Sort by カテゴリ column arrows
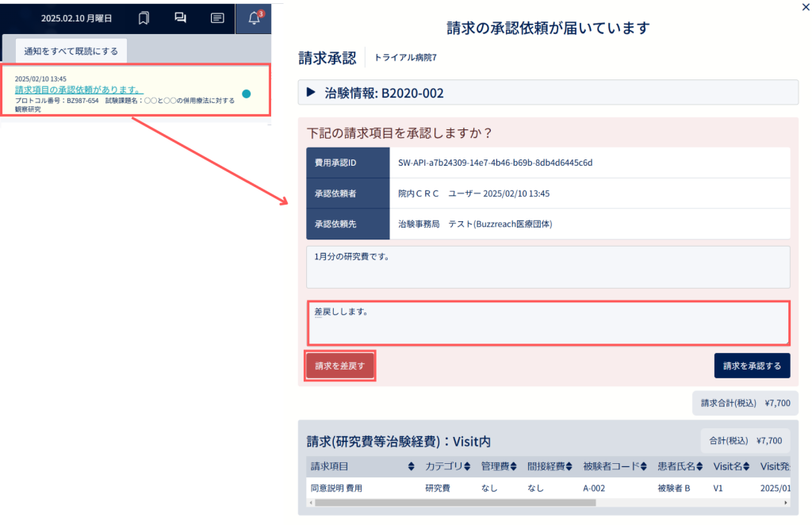 pyautogui.click(x=467, y=466)
